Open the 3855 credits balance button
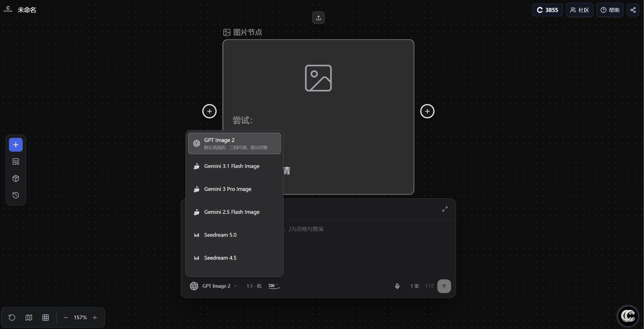644x329 pixels. (547, 10)
